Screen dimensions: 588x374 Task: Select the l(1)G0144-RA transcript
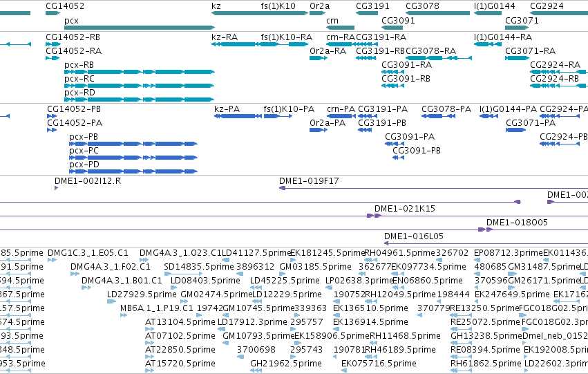coord(488,44)
